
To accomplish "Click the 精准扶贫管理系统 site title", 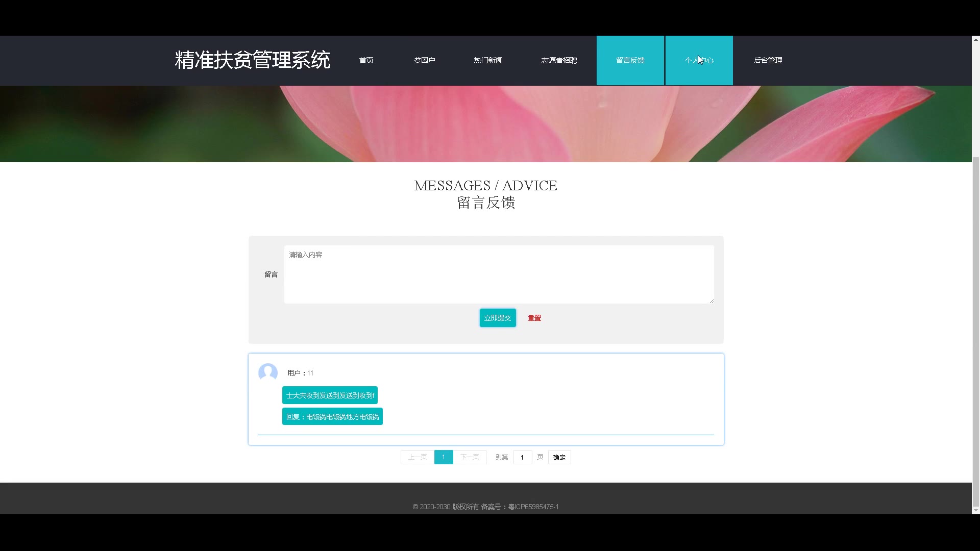I will click(x=252, y=60).
